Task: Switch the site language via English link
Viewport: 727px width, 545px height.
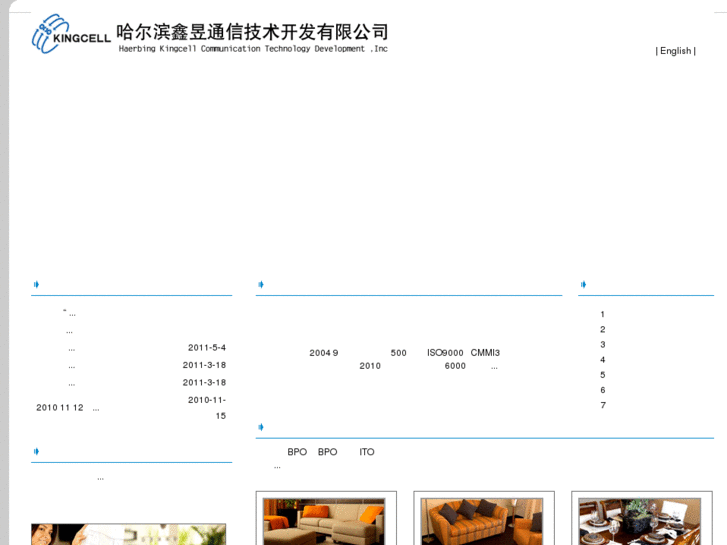Action: (x=676, y=51)
